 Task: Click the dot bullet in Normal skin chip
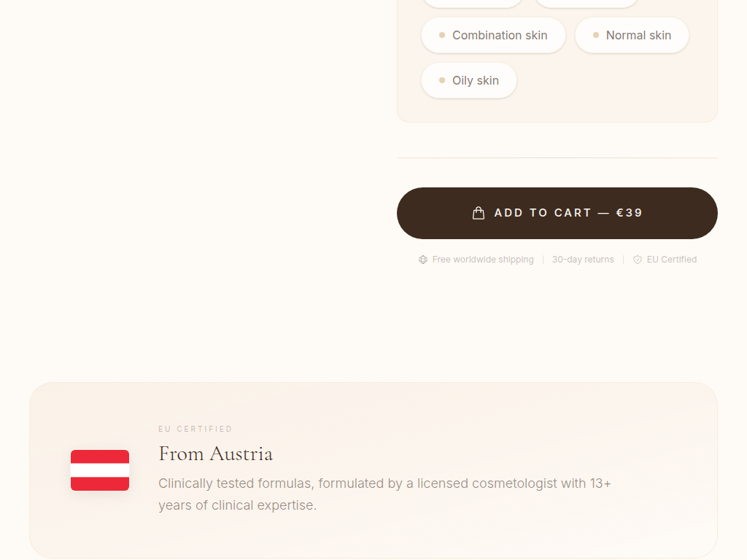coord(596,35)
